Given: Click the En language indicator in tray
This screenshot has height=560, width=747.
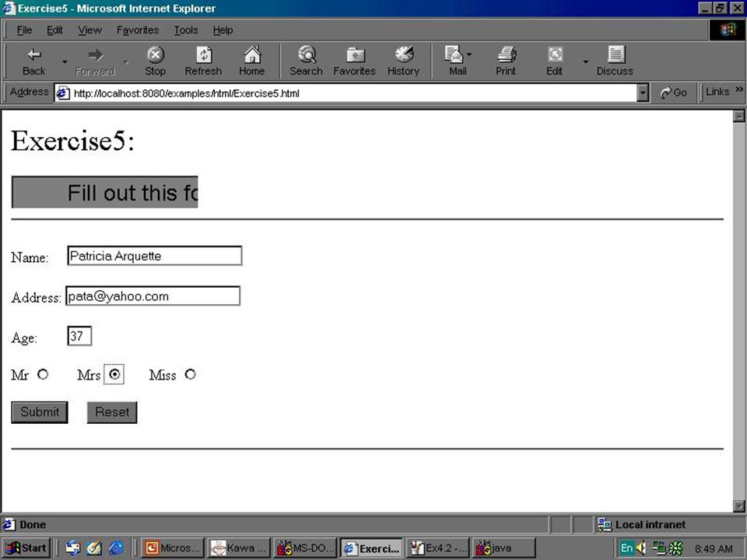Looking at the screenshot, I should [x=626, y=548].
